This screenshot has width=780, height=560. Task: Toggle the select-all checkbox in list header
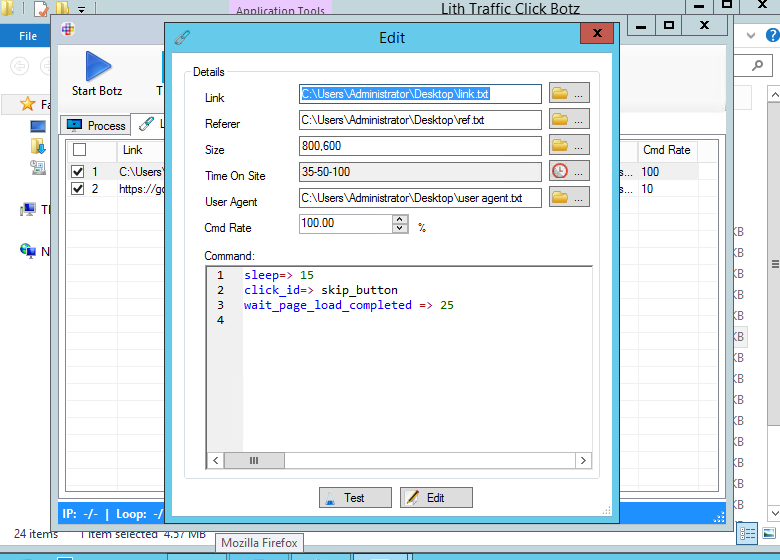[x=79, y=150]
